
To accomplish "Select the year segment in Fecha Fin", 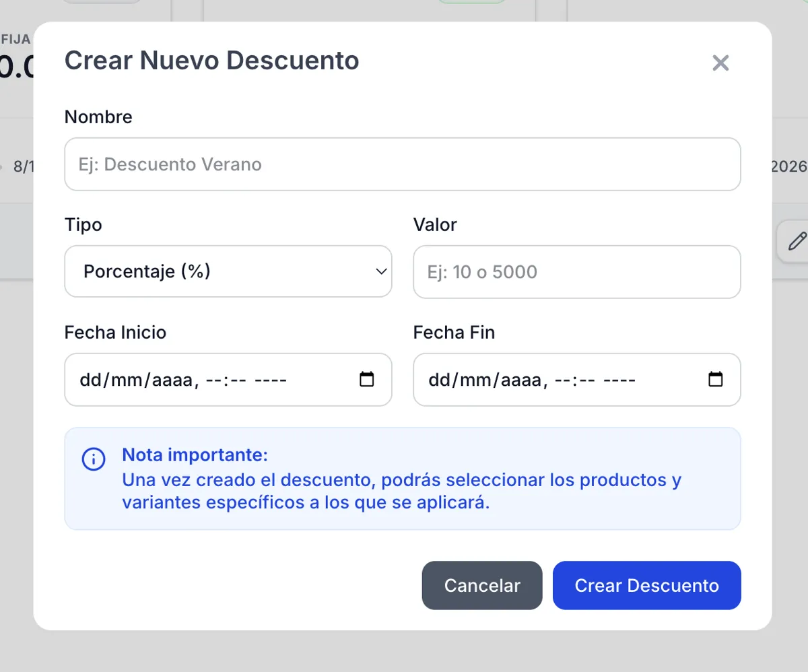I will pyautogui.click(x=521, y=380).
